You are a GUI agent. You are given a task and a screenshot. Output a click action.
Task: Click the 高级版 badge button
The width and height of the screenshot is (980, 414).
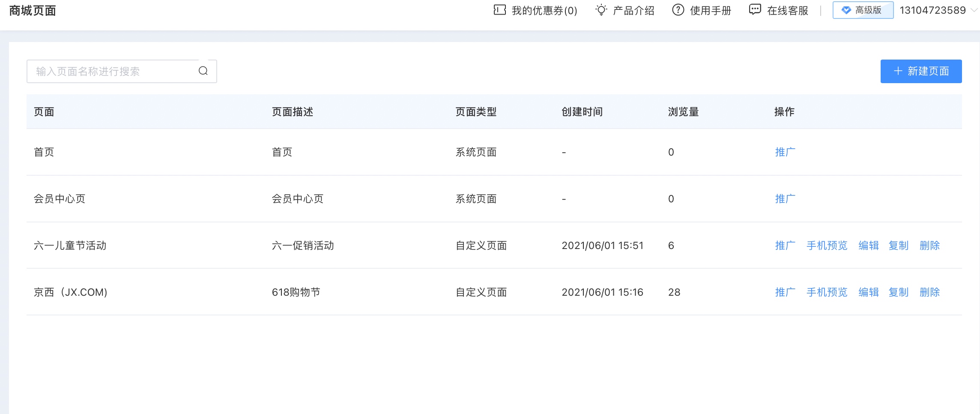click(x=863, y=10)
